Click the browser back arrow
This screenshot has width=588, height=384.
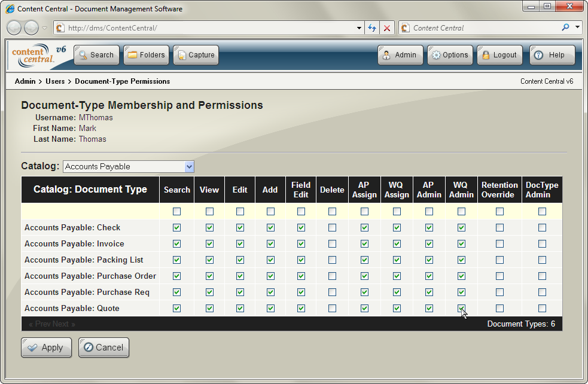[x=14, y=28]
